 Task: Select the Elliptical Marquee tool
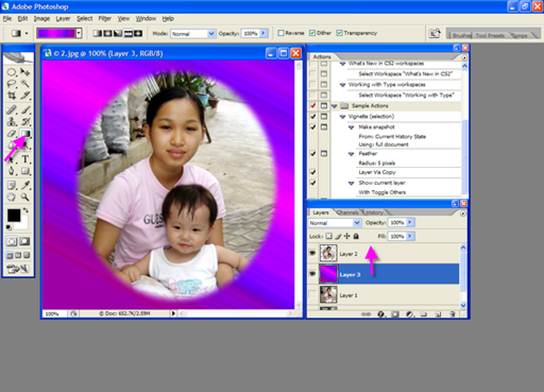click(x=11, y=72)
